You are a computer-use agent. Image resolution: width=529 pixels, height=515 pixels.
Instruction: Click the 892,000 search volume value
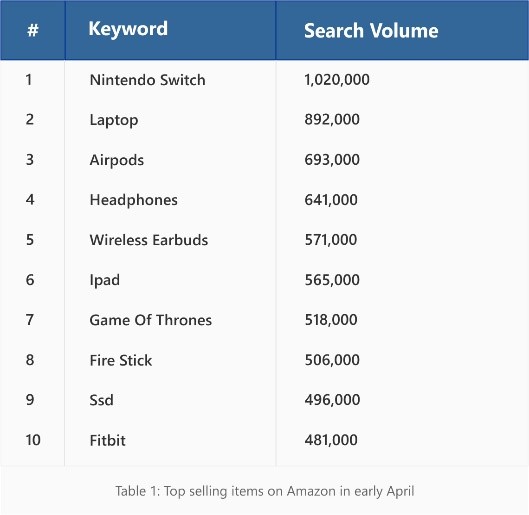point(332,119)
